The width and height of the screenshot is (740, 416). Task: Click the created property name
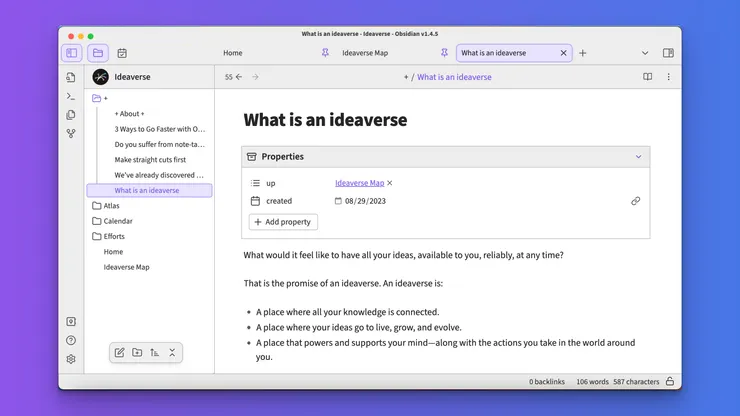tap(279, 201)
